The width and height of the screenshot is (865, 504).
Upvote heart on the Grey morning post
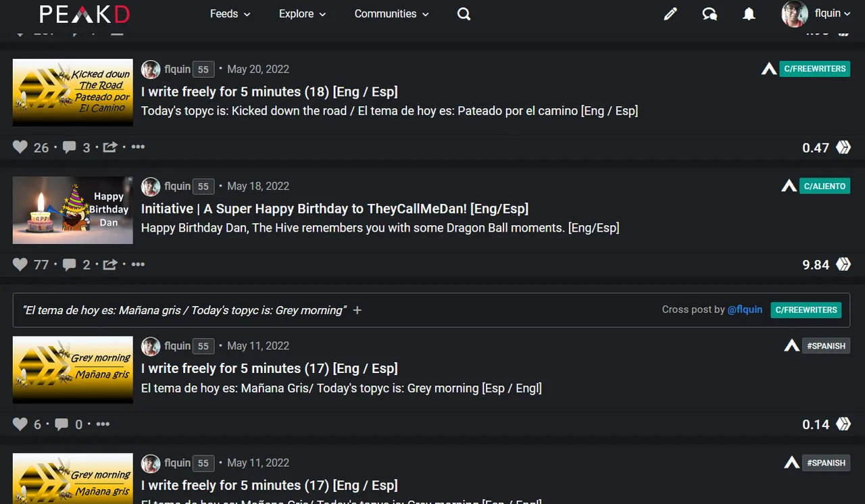tap(20, 424)
